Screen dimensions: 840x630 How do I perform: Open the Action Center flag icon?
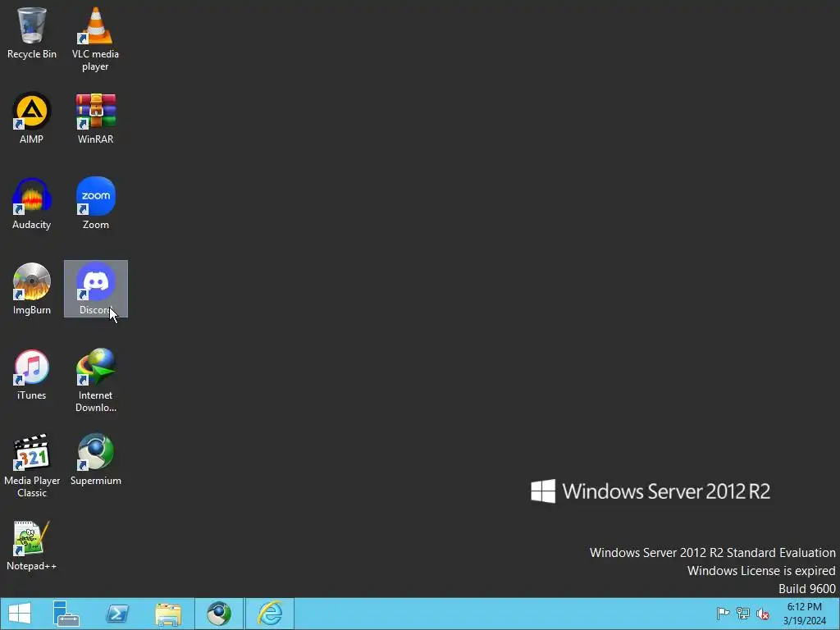click(x=723, y=614)
